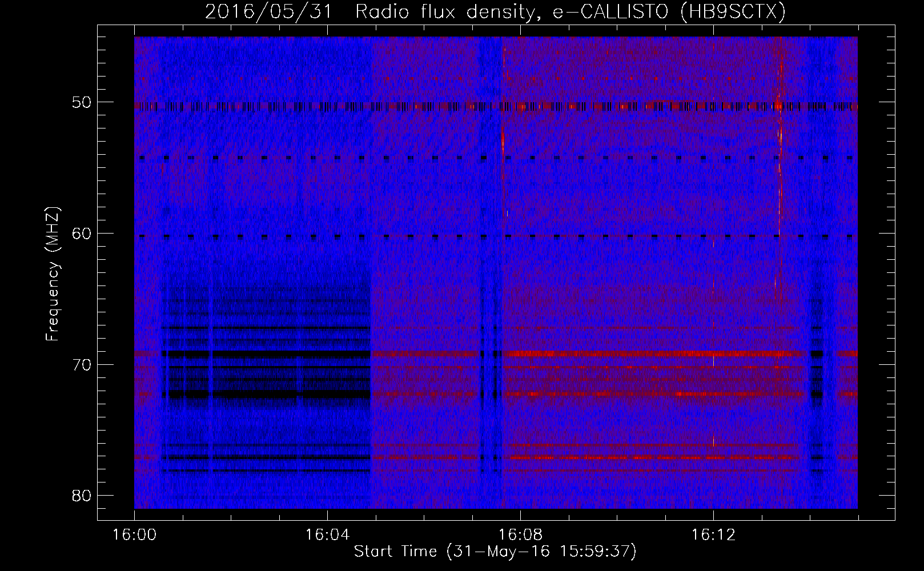
Task: Click the 80 frequency tick label
Action: pyautogui.click(x=82, y=496)
